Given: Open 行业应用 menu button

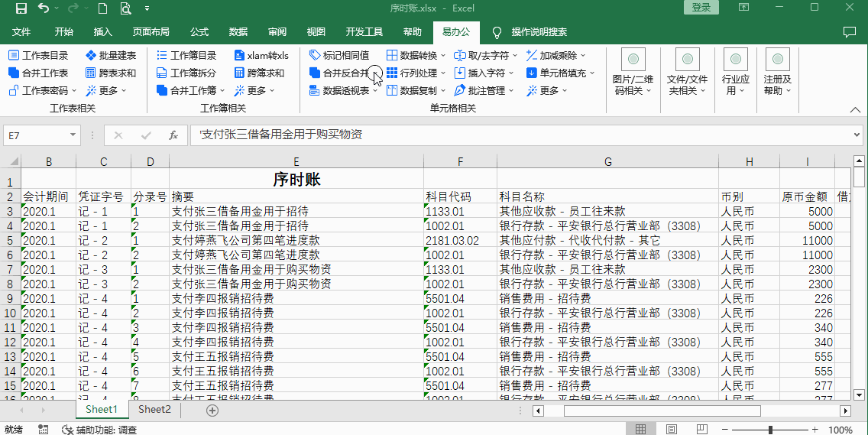Looking at the screenshot, I should [x=736, y=72].
